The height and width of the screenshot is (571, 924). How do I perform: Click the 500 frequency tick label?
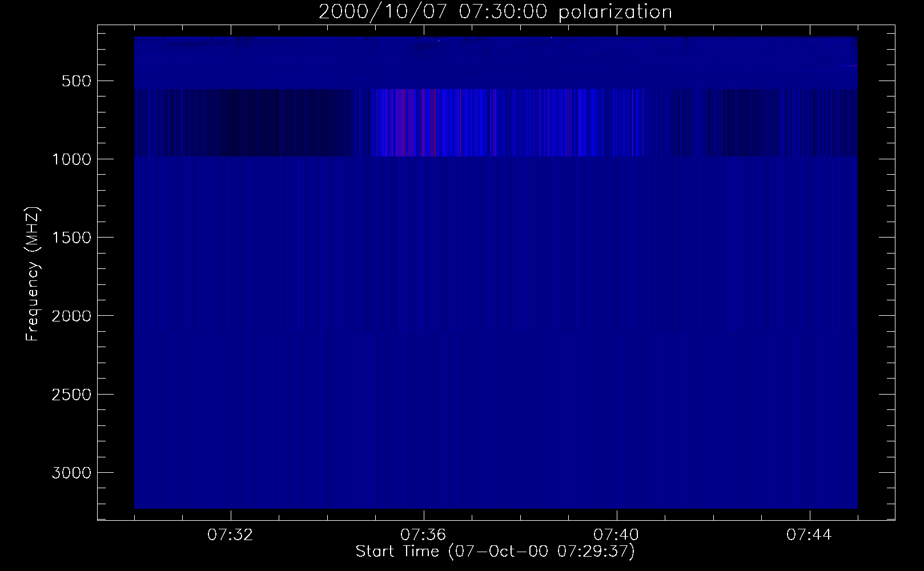(x=78, y=81)
